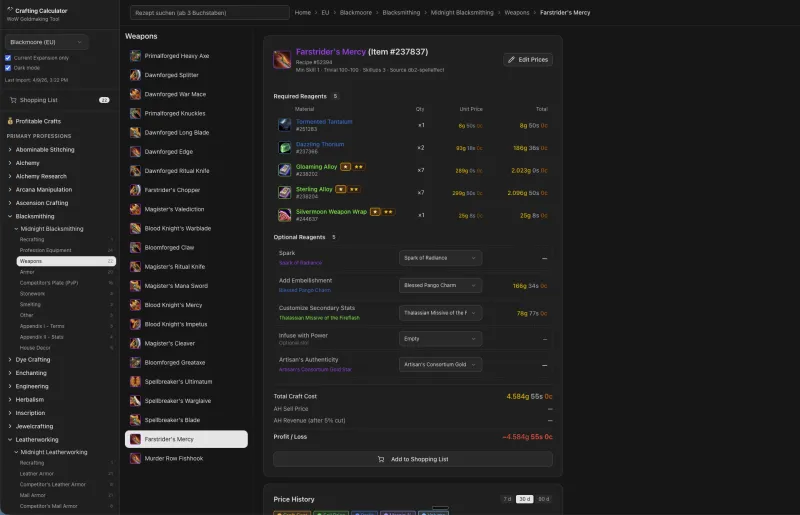Open the Armor category in sidebar

66,272
